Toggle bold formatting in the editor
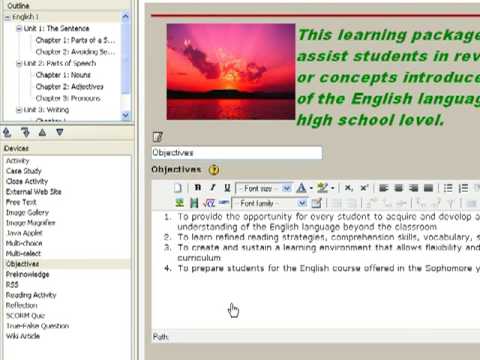Image resolution: width=480 pixels, height=360 pixels. 198,188
